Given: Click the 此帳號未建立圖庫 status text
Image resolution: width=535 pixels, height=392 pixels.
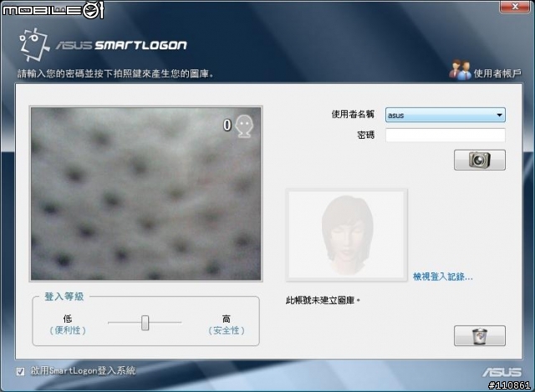Looking at the screenshot, I should (323, 300).
